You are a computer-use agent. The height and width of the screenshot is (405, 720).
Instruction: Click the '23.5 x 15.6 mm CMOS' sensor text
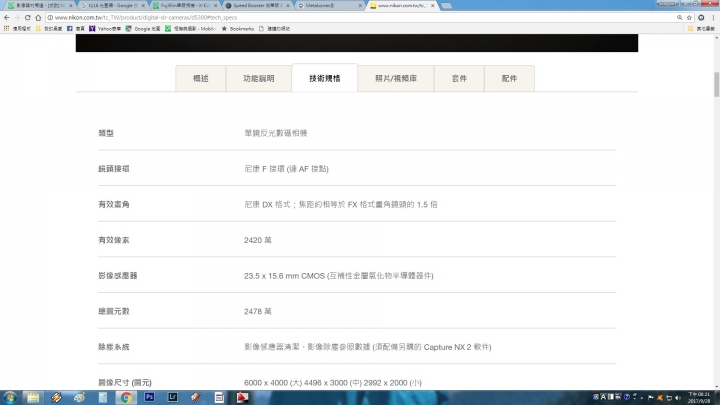285,276
